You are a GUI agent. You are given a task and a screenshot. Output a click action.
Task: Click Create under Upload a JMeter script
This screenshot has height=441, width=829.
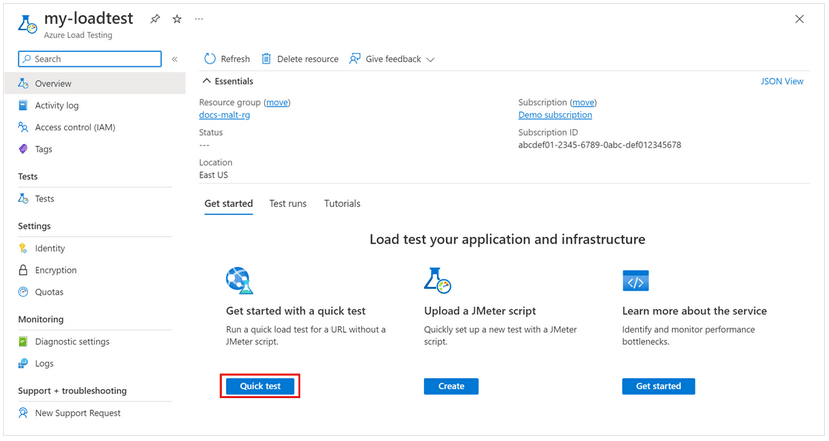pos(451,387)
